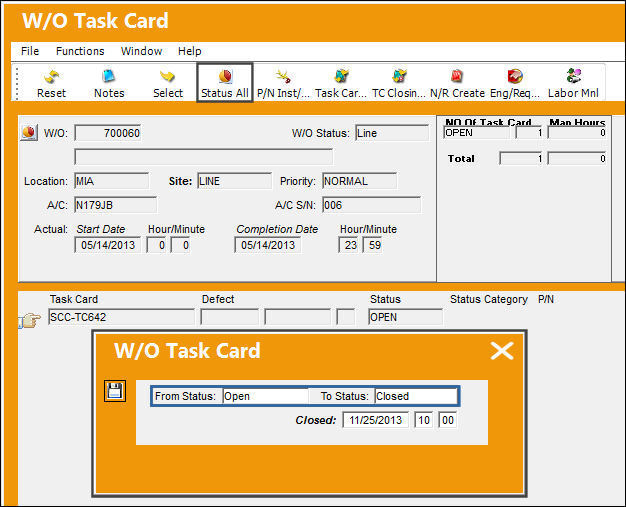Viewport: 626px width, 507px height.
Task: Click the Closed hour field showing 10
Action: (x=424, y=420)
